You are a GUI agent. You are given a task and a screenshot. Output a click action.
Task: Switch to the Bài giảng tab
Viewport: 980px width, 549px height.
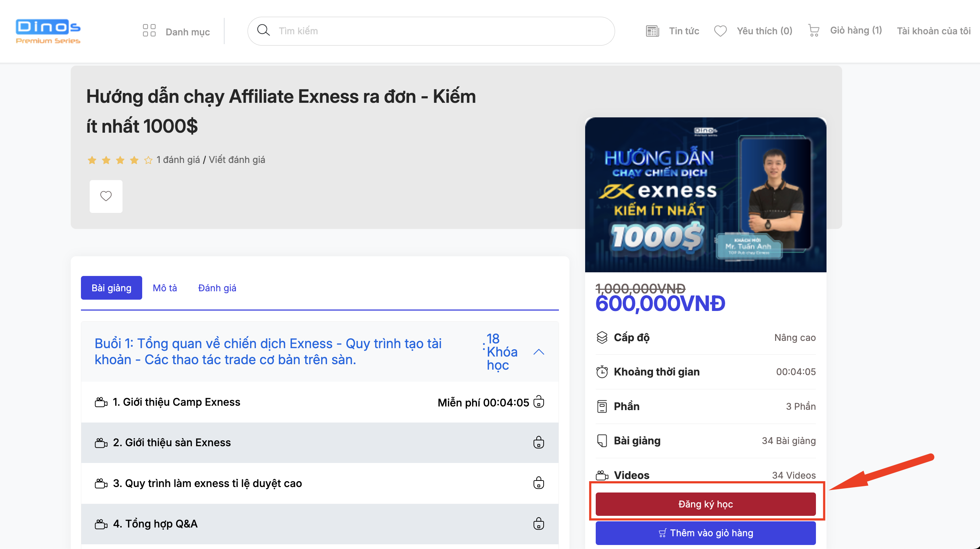pos(111,288)
